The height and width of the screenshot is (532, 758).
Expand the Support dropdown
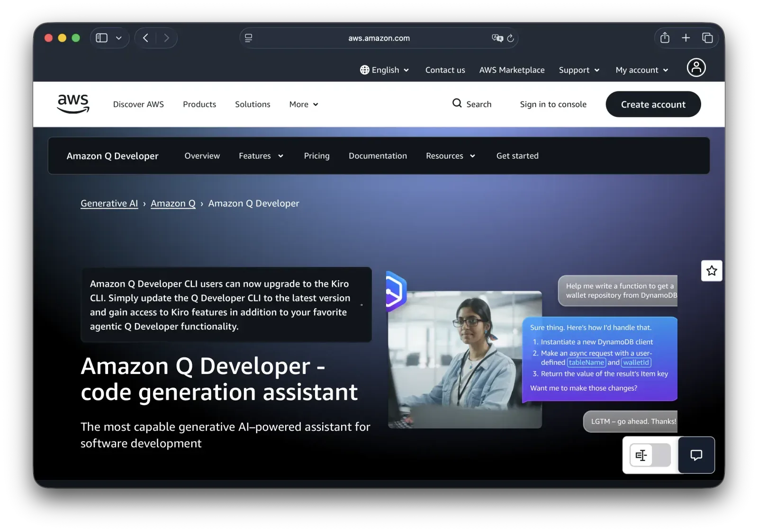(x=579, y=70)
